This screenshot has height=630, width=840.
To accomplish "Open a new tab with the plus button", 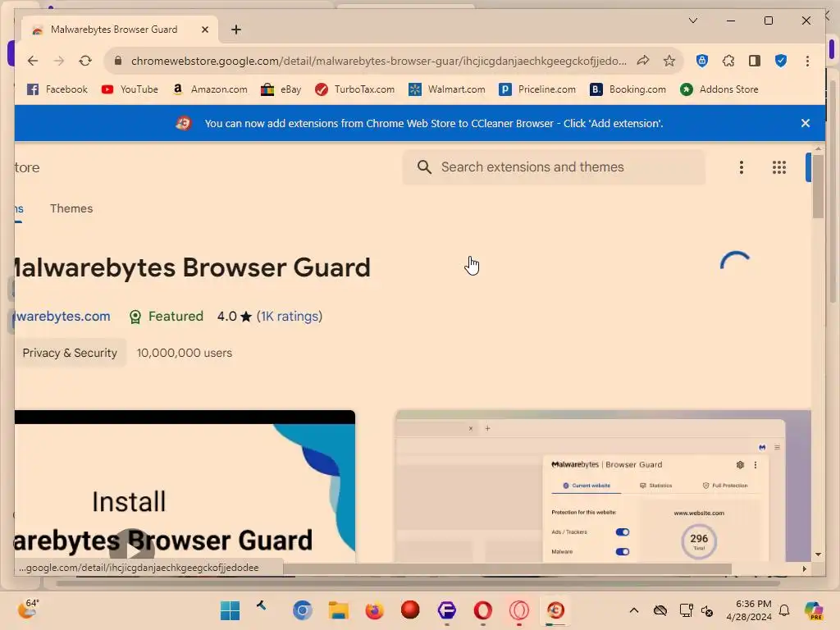I will (236, 30).
